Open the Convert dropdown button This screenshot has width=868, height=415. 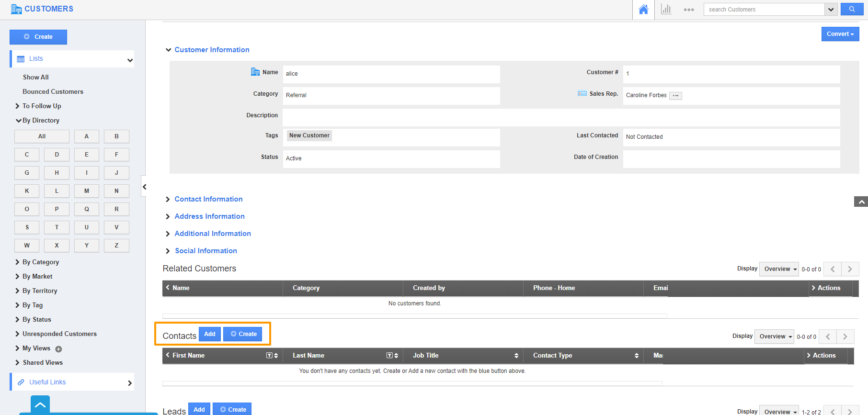[x=840, y=34]
